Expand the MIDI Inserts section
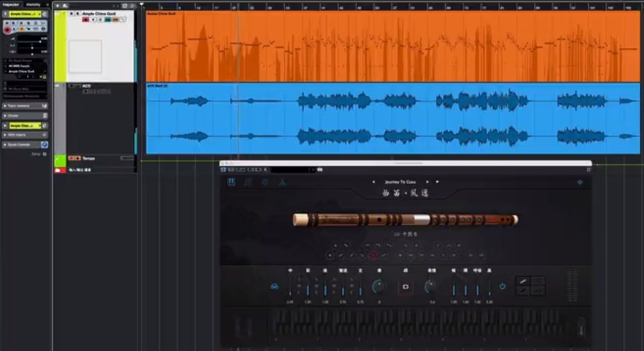Screen dimensions: 644x351 tap(25, 135)
